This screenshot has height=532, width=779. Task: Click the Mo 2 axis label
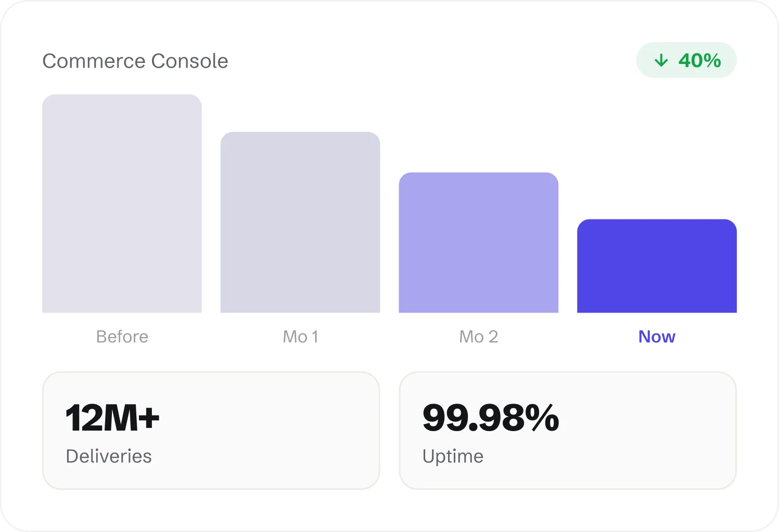pyautogui.click(x=479, y=336)
